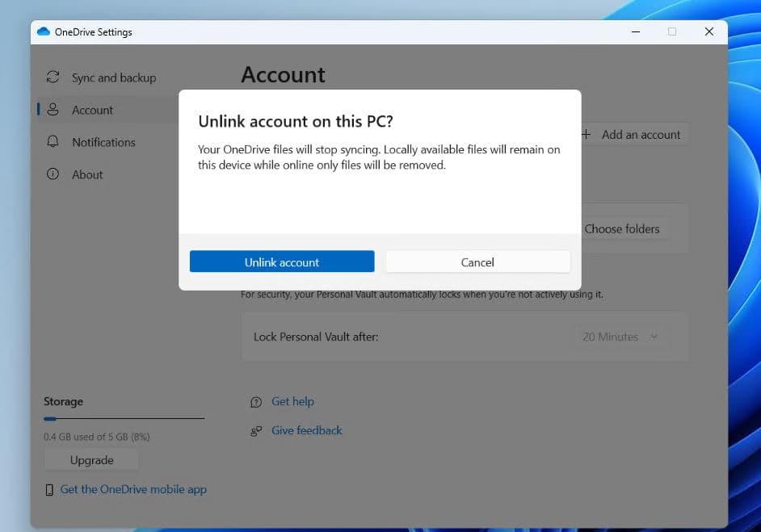Click the plus icon for Add an account
Image resolution: width=761 pixels, height=532 pixels.
coord(587,134)
